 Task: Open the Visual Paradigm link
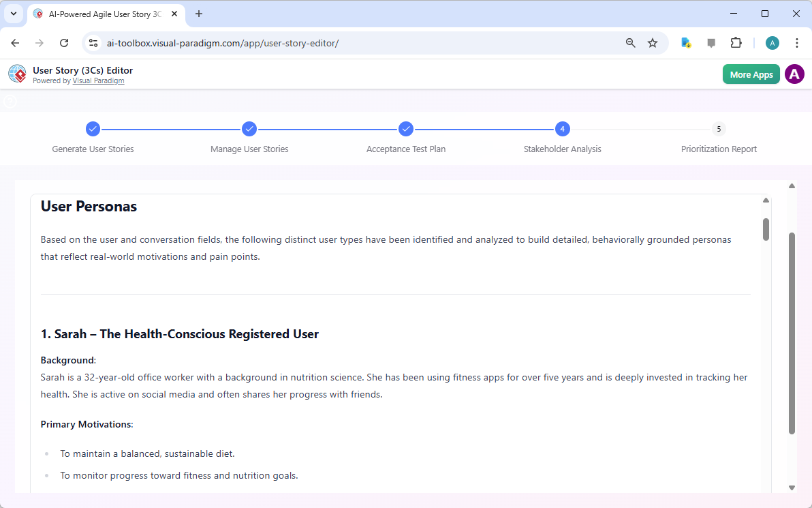point(98,80)
